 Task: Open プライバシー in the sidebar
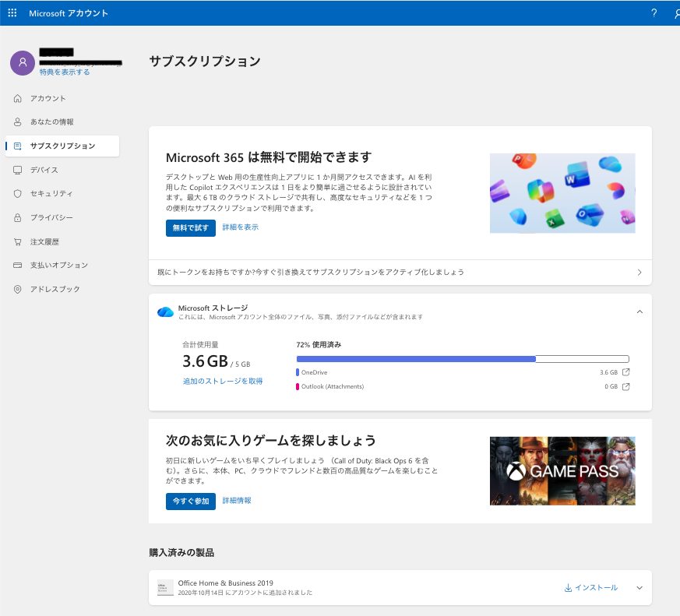51,217
